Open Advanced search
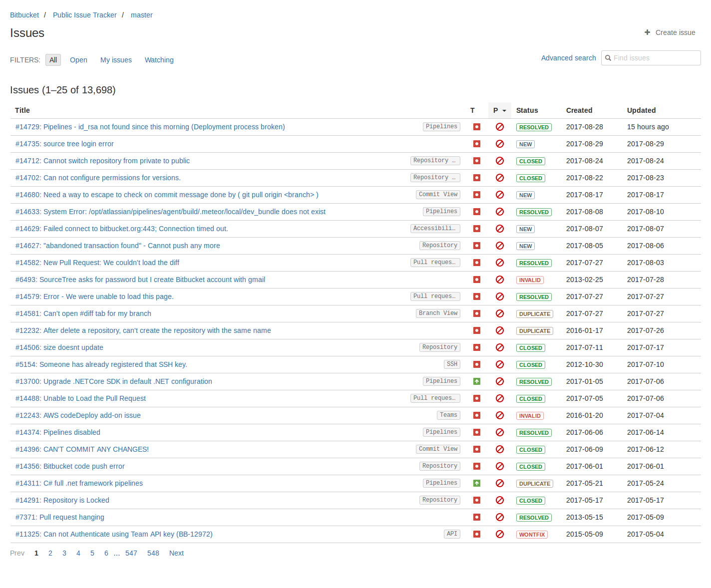Image resolution: width=711 pixels, height=588 pixels. 568,58
